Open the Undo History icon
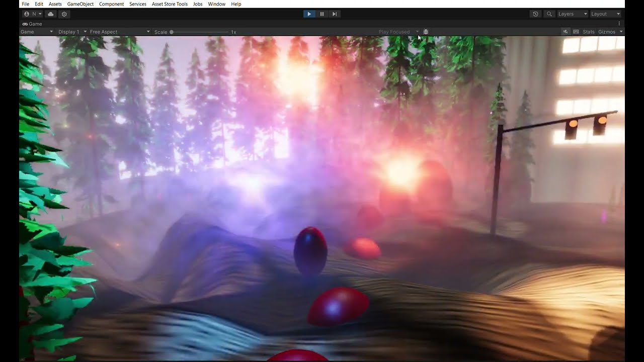The width and height of the screenshot is (644, 362). 535,14
